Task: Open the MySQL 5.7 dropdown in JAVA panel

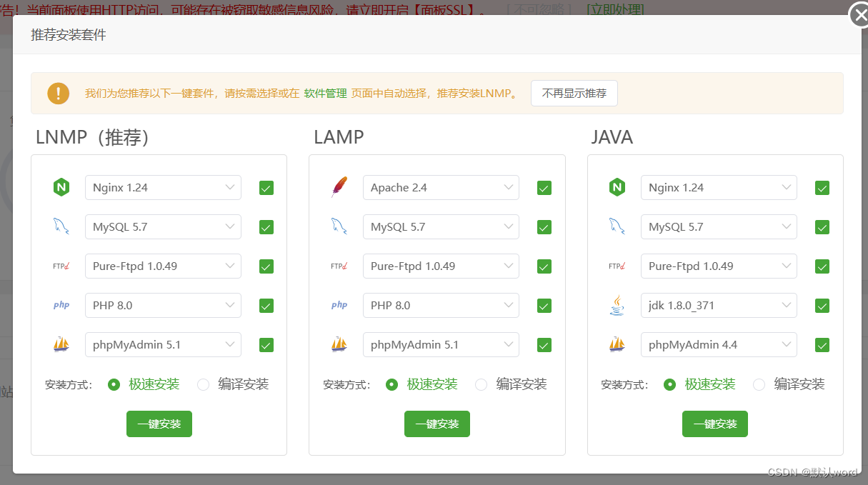Action: tap(719, 226)
